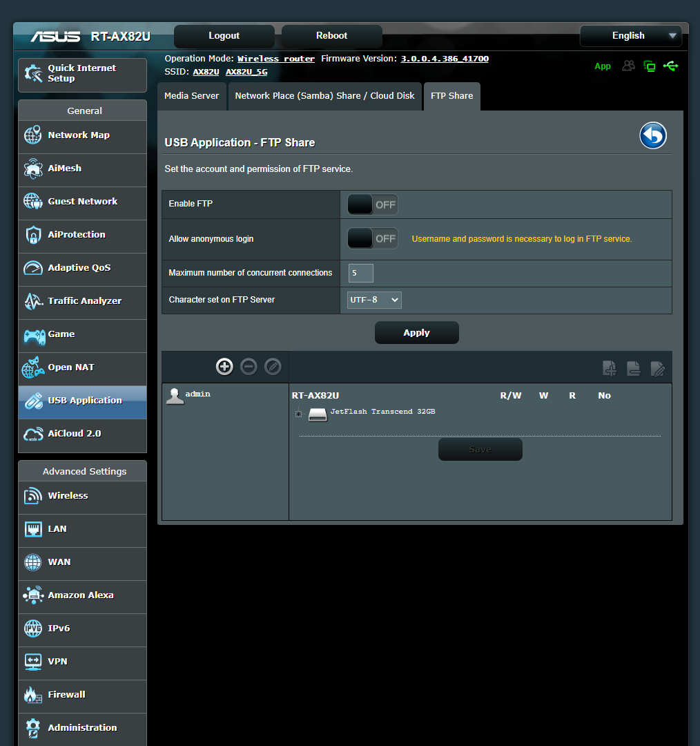Click the network clients status icon

click(x=649, y=66)
